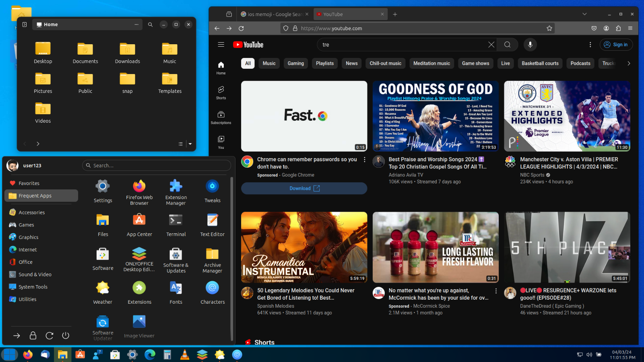Open Software Updater app
This screenshot has width=644, height=362.
(103, 327)
